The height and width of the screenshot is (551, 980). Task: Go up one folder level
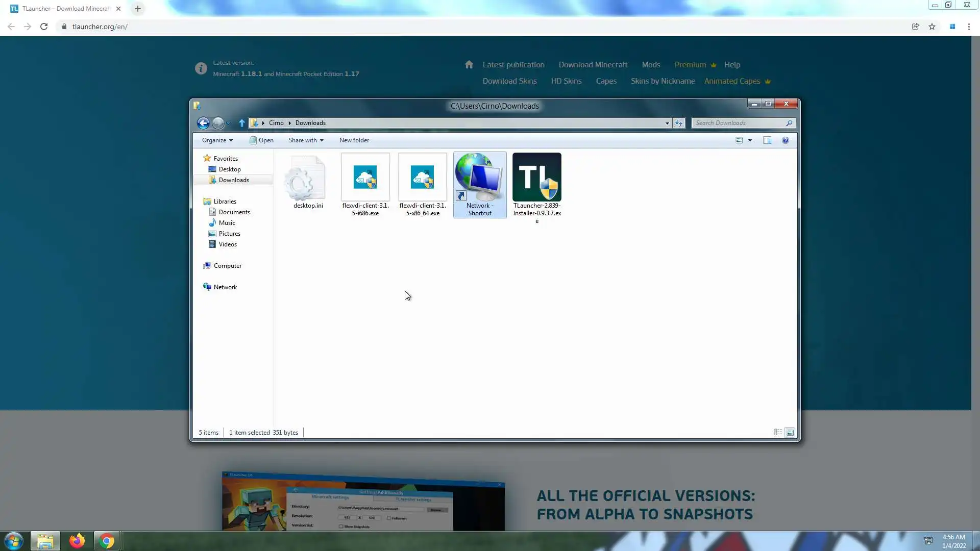coord(242,123)
